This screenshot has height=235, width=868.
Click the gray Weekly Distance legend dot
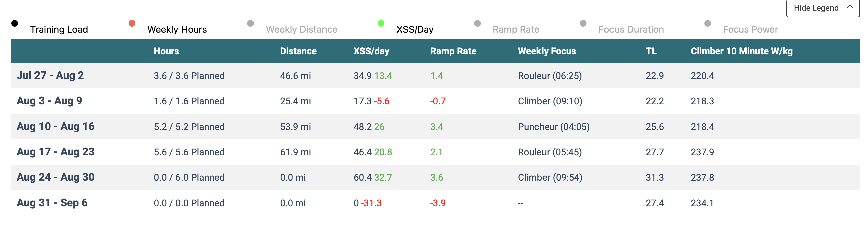pyautogui.click(x=250, y=23)
